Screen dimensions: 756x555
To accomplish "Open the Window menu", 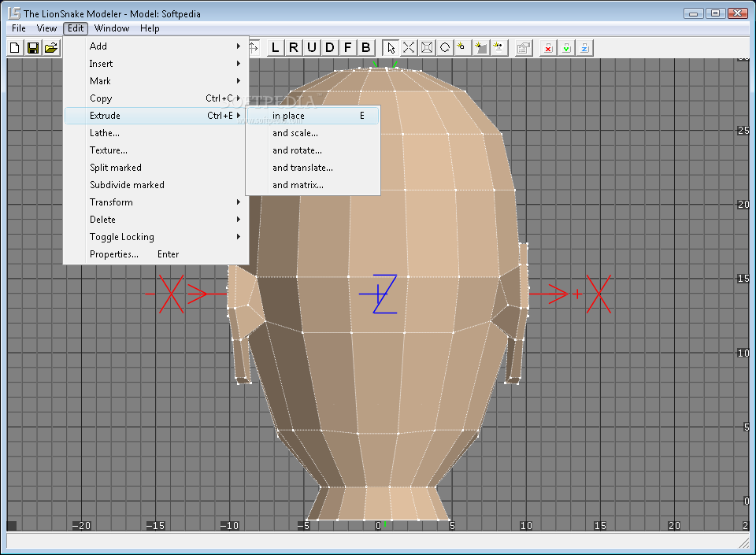I will pos(112,28).
